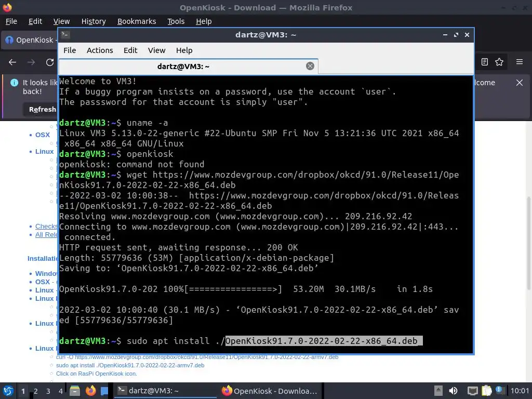The width and height of the screenshot is (532, 399).
Task: Click the blue desktop icon in the quick launch
Action: click(104, 391)
